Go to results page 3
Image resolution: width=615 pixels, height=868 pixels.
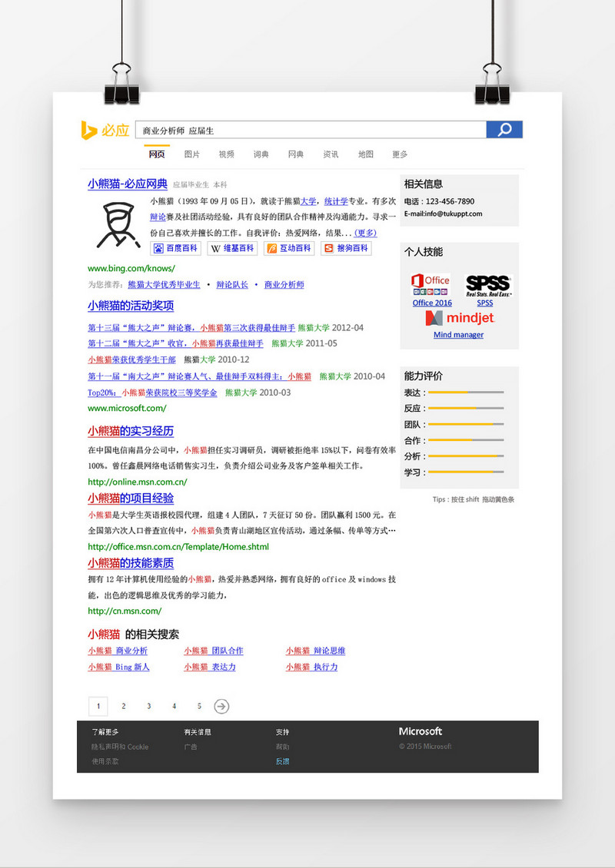[x=148, y=706]
